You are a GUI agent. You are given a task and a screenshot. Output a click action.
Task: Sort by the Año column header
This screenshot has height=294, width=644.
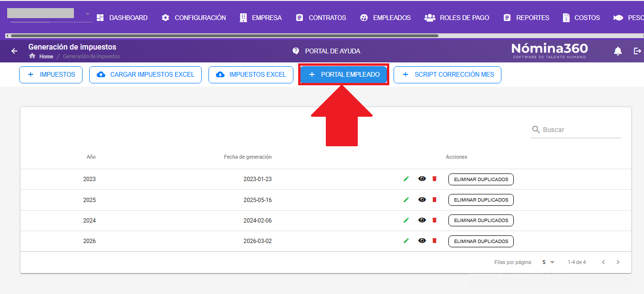click(x=91, y=157)
